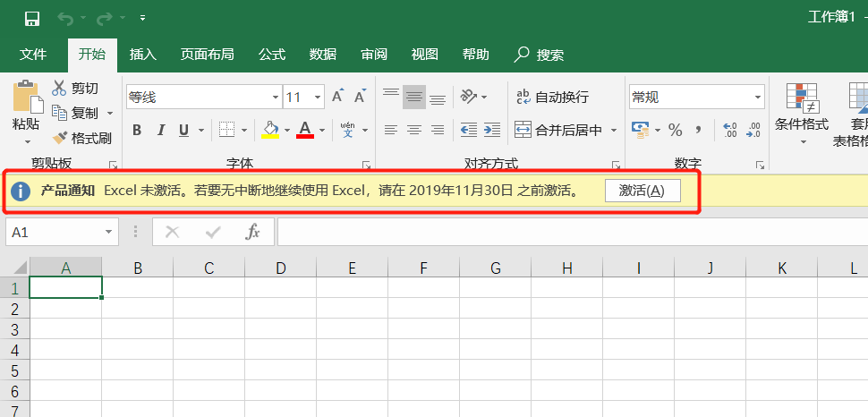Toggle Underline formatting
The height and width of the screenshot is (417, 868).
click(x=183, y=130)
